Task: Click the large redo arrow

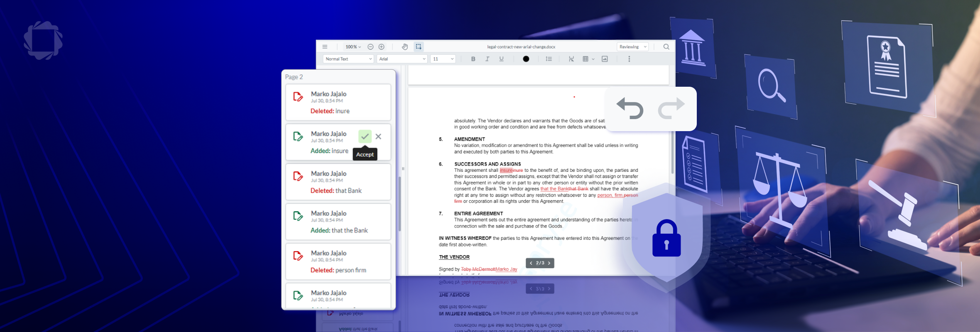Action: [x=671, y=108]
